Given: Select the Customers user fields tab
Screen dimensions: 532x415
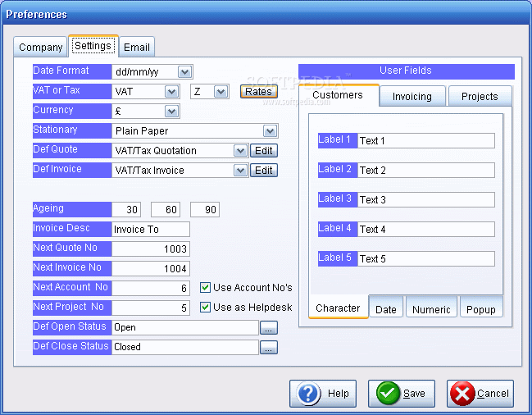Looking at the screenshot, I should coord(338,95).
